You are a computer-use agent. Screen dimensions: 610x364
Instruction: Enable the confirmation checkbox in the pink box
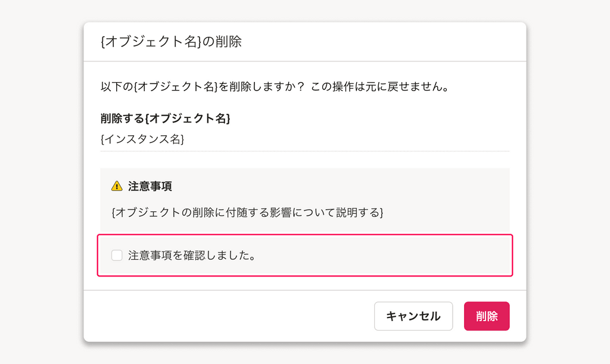pyautogui.click(x=117, y=255)
